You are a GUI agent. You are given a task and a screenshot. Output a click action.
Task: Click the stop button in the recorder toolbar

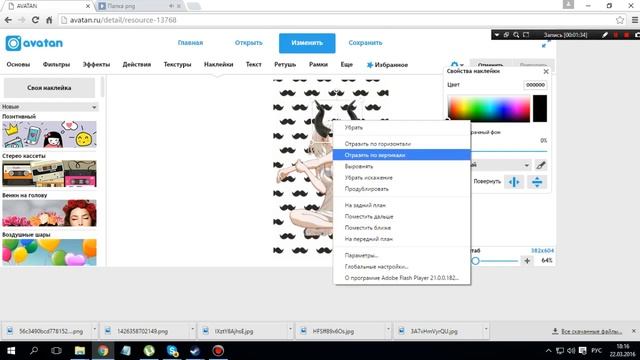point(626,35)
